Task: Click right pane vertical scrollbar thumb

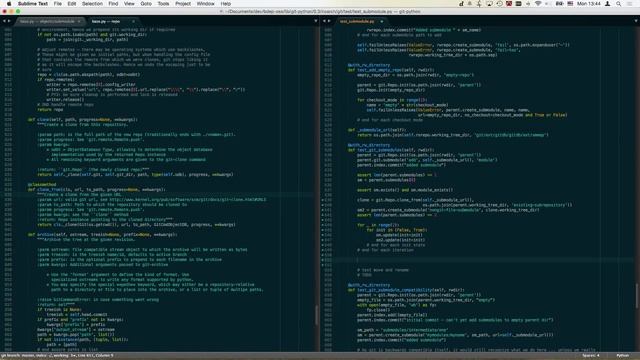Action: 636,295
